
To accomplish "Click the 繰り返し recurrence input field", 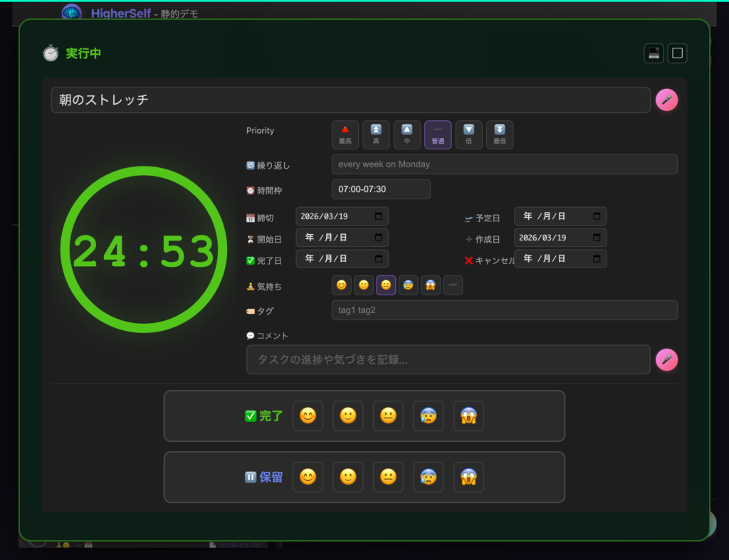I will (x=504, y=164).
